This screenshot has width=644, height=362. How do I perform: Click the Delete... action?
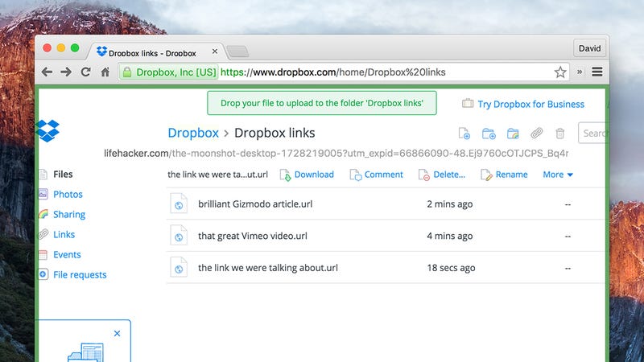pos(441,175)
